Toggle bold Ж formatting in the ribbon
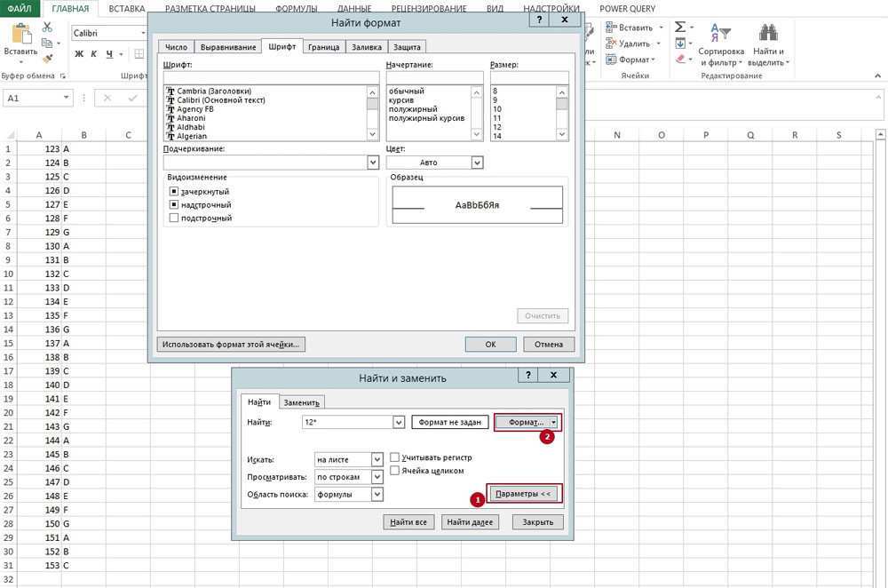This screenshot has width=888, height=588. pos(79,54)
